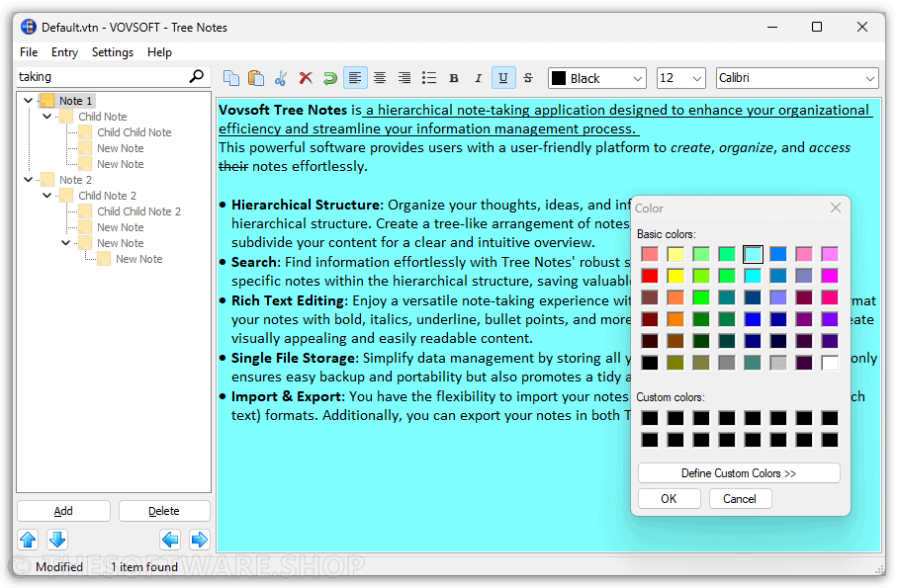Confirm color with OK button
The height and width of the screenshot is (588, 898).
[669, 499]
